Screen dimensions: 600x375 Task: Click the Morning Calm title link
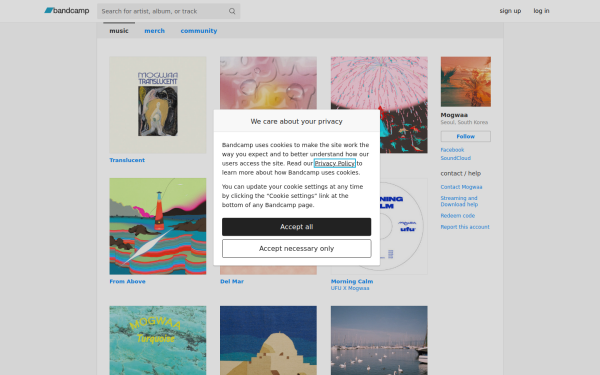tap(352, 281)
